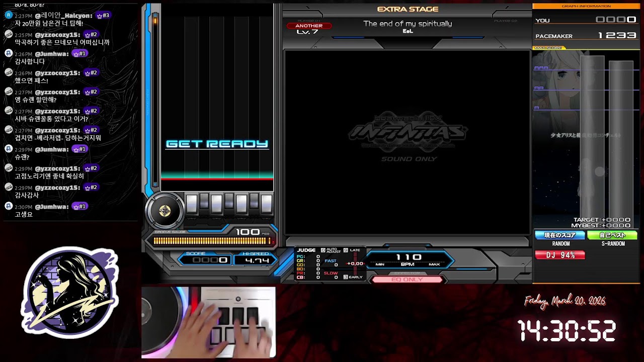Click the avatar next to the 감사합니다 message
The width and height of the screenshot is (644, 362).
(9, 53)
